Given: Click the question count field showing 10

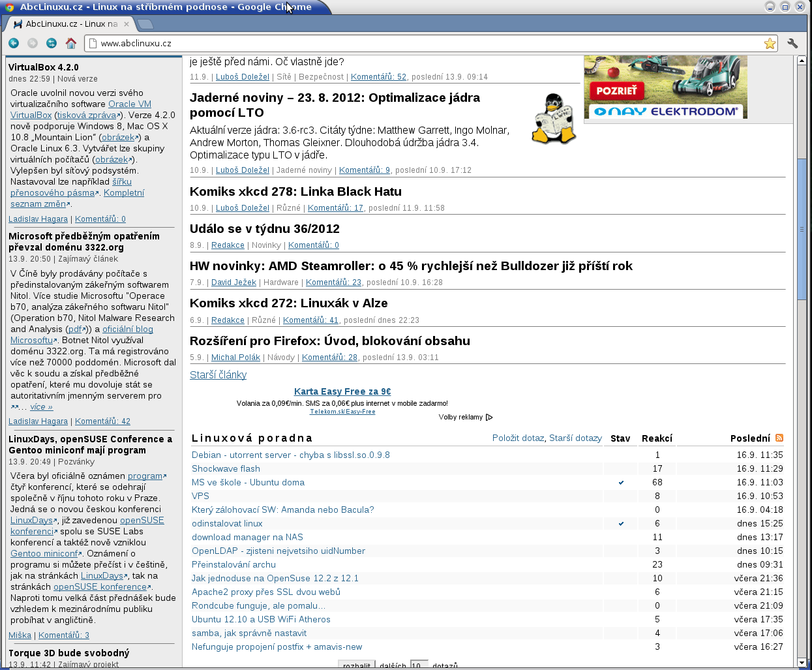Looking at the screenshot, I should 419,665.
